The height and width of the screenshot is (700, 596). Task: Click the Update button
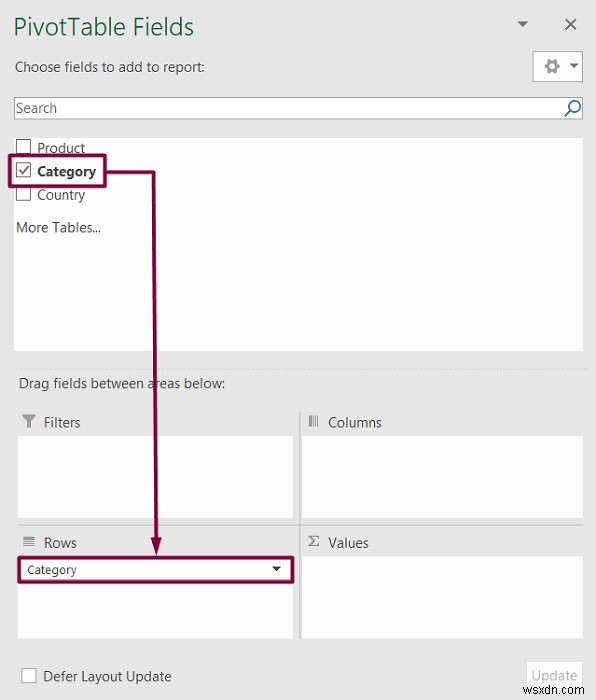click(x=554, y=675)
